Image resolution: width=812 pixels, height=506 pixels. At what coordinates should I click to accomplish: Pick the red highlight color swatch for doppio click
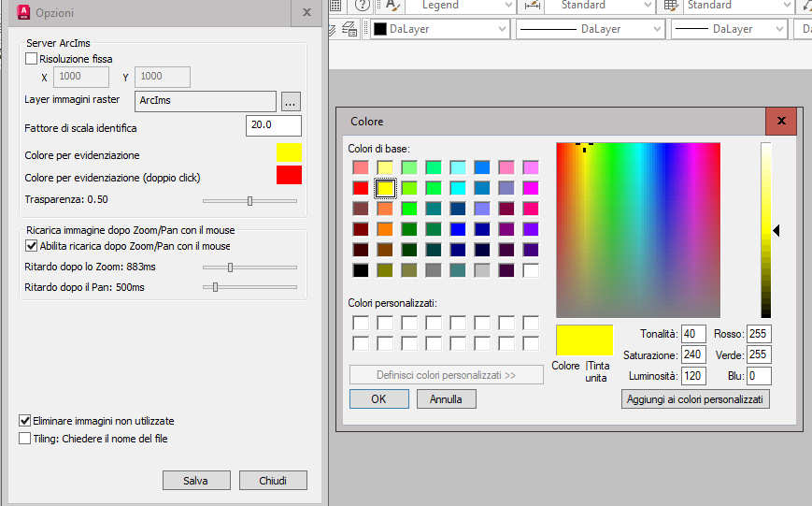coord(289,175)
